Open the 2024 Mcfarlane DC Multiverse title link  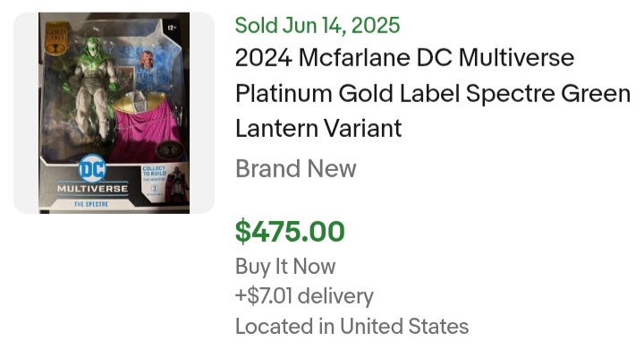point(404,57)
